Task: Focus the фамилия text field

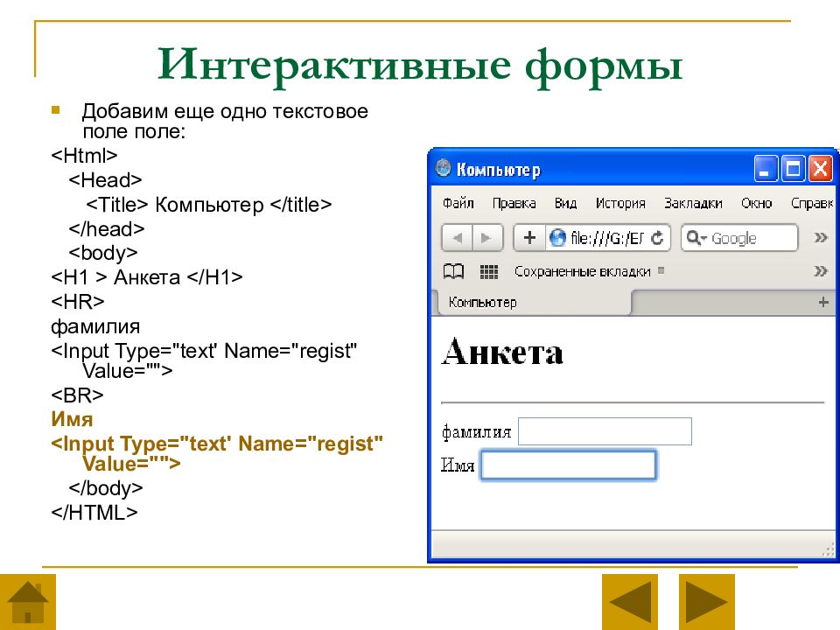Action: 605,431
